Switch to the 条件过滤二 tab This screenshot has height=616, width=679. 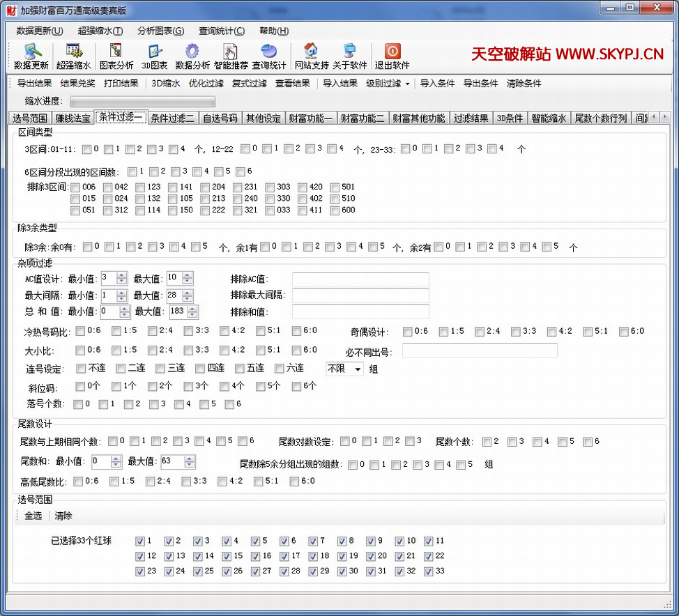coord(172,118)
